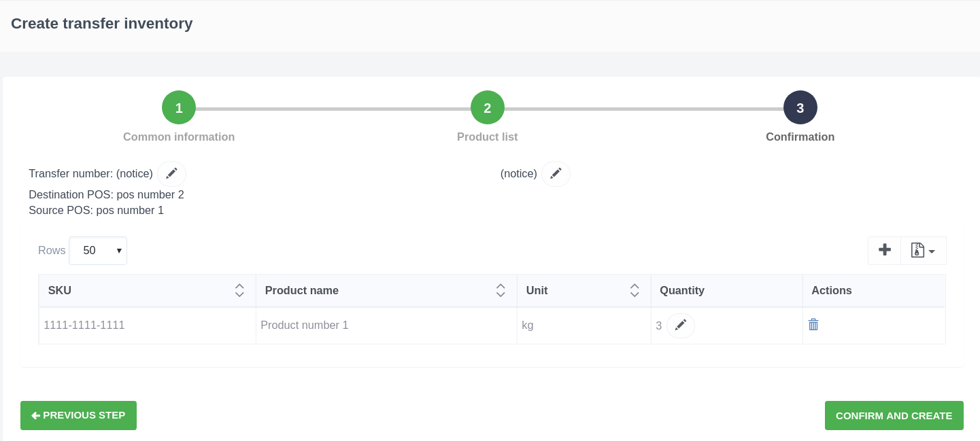Edit the transfer number notice pencil icon
980x441 pixels.
[x=171, y=174]
